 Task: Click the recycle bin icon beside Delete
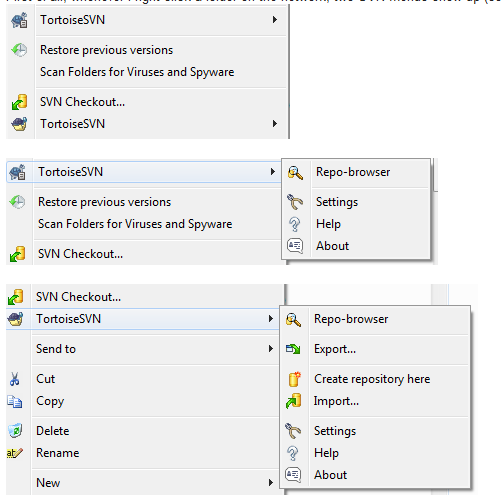pyautogui.click(x=15, y=430)
